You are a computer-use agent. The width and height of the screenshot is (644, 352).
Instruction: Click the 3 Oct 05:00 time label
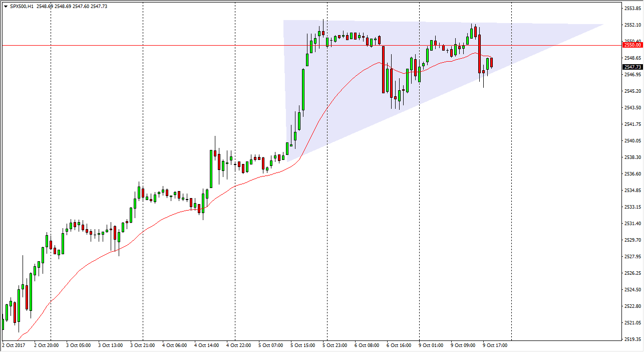click(x=79, y=345)
